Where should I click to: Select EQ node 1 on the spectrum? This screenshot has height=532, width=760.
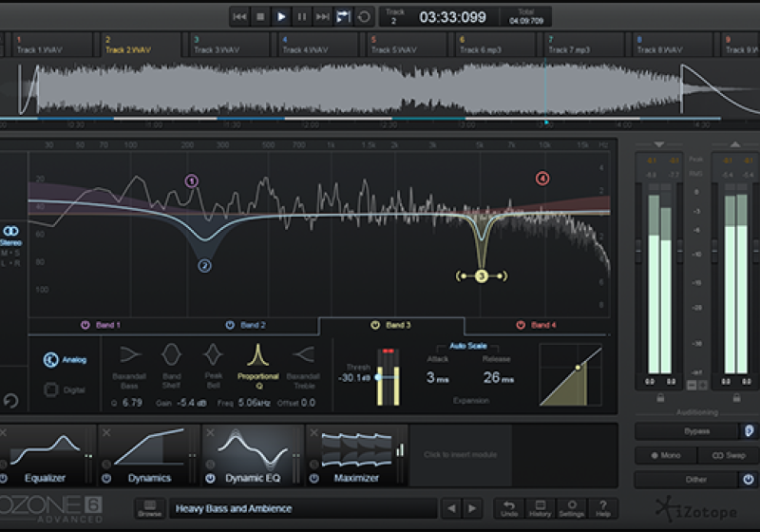click(x=192, y=181)
